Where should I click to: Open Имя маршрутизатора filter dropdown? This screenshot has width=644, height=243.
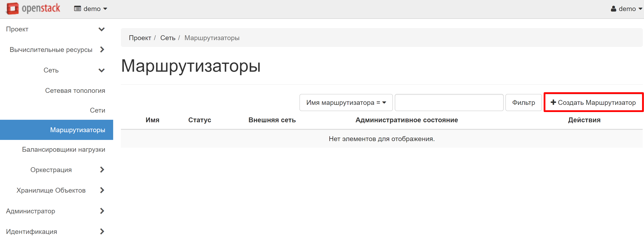(x=346, y=102)
